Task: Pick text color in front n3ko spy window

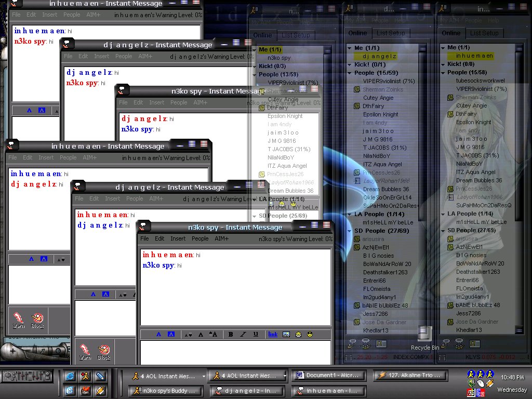Action: tap(158, 335)
